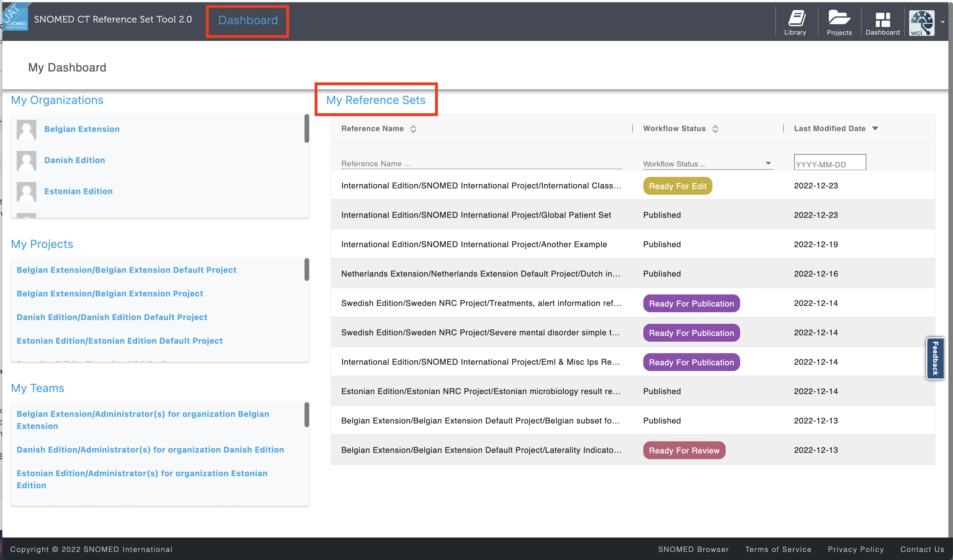The image size is (953, 560).
Task: Click the My Teams section heading
Action: tap(37, 388)
